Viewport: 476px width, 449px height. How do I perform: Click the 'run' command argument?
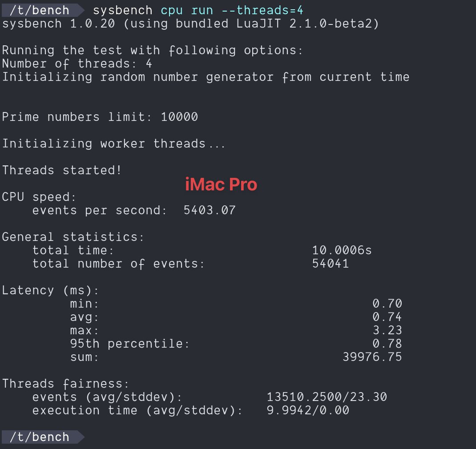pos(202,11)
